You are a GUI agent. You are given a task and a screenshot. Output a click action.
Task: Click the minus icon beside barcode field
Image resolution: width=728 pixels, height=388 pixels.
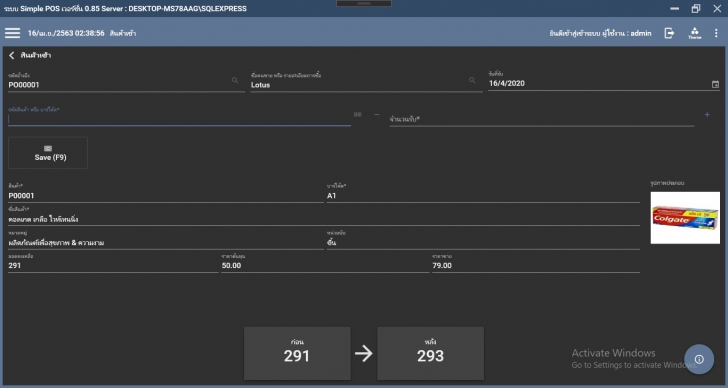coord(377,114)
